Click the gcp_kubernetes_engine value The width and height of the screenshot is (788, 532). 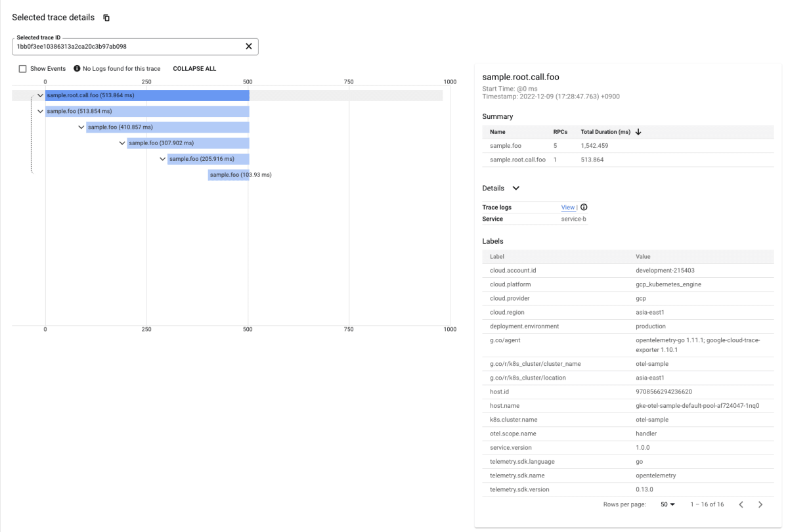coord(669,284)
